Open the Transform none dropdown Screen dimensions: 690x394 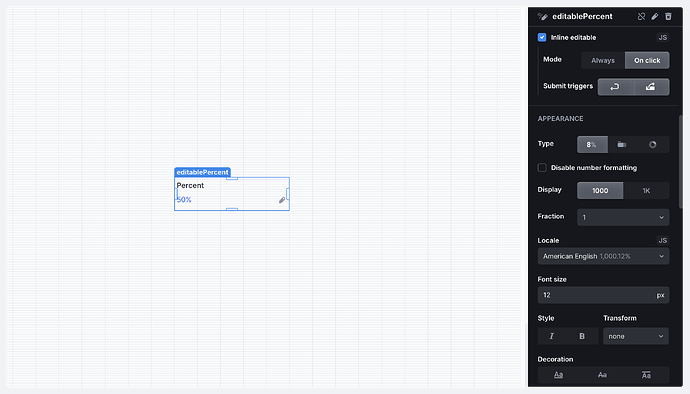pos(636,336)
